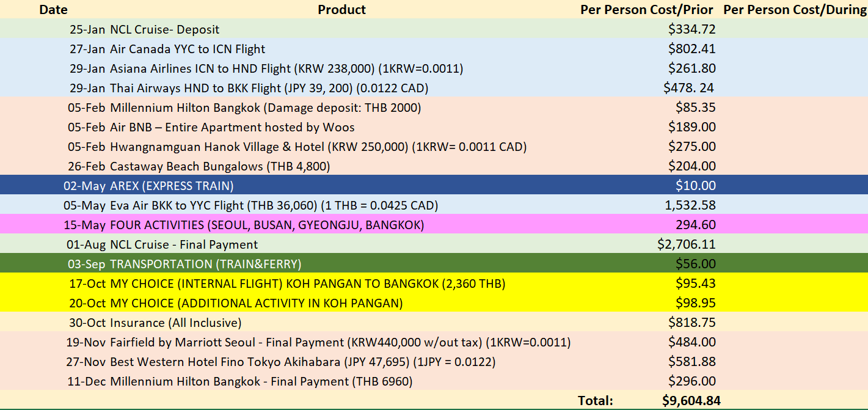
Task: Click the Date column header
Action: click(x=53, y=10)
